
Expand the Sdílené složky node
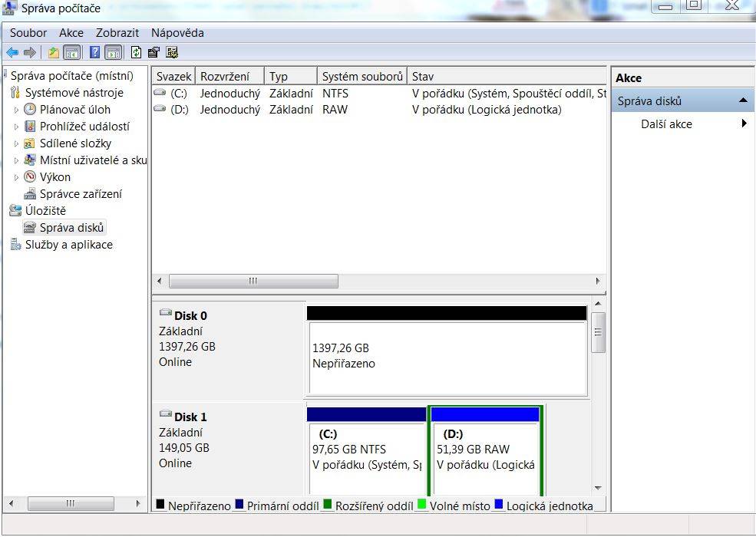click(16, 143)
